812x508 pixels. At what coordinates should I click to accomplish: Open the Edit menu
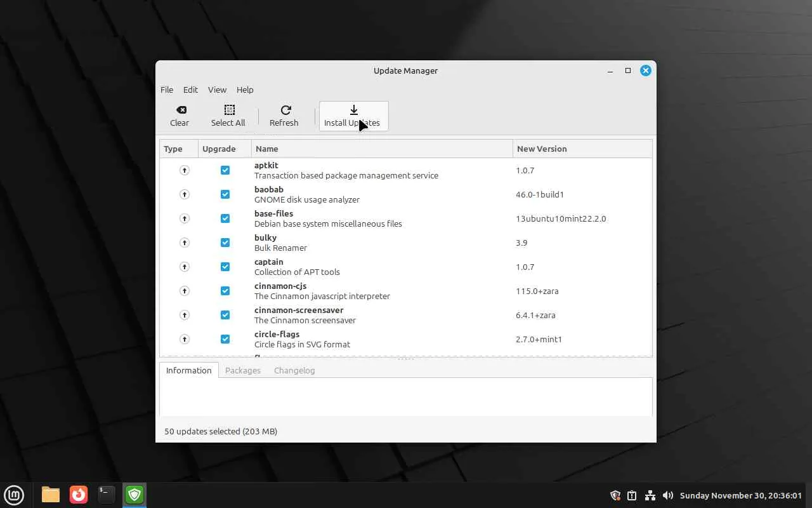tap(190, 90)
